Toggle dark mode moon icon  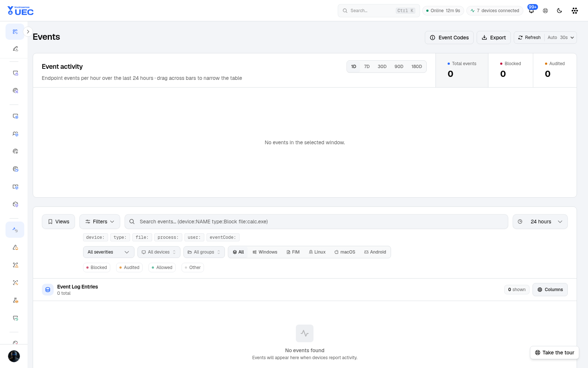559,11
